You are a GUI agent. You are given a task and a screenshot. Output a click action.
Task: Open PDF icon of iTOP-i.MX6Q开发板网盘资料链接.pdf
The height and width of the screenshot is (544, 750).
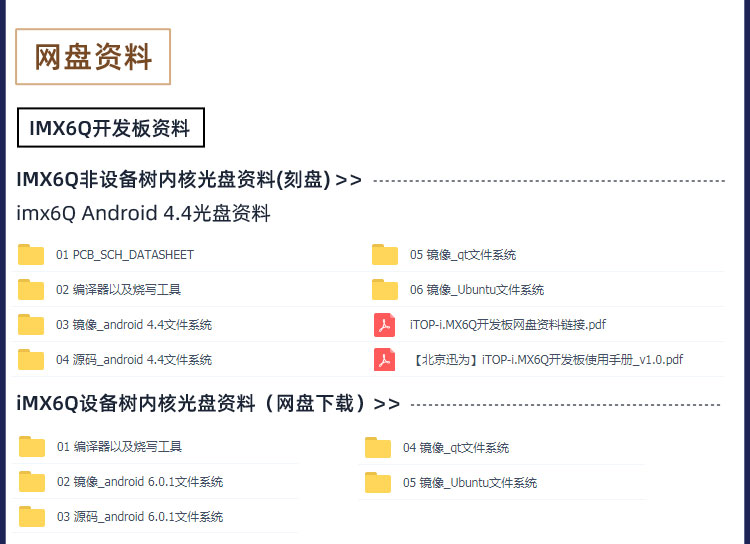(385, 324)
